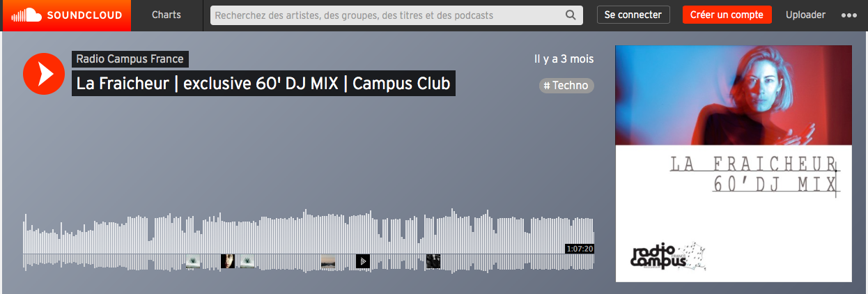
Task: Open the Uploader page
Action: [805, 15]
